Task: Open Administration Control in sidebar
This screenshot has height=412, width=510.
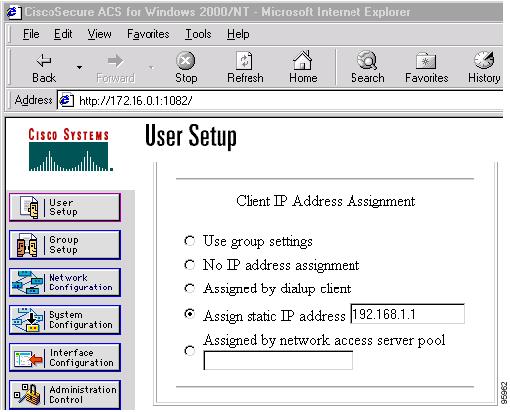Action: point(65,395)
